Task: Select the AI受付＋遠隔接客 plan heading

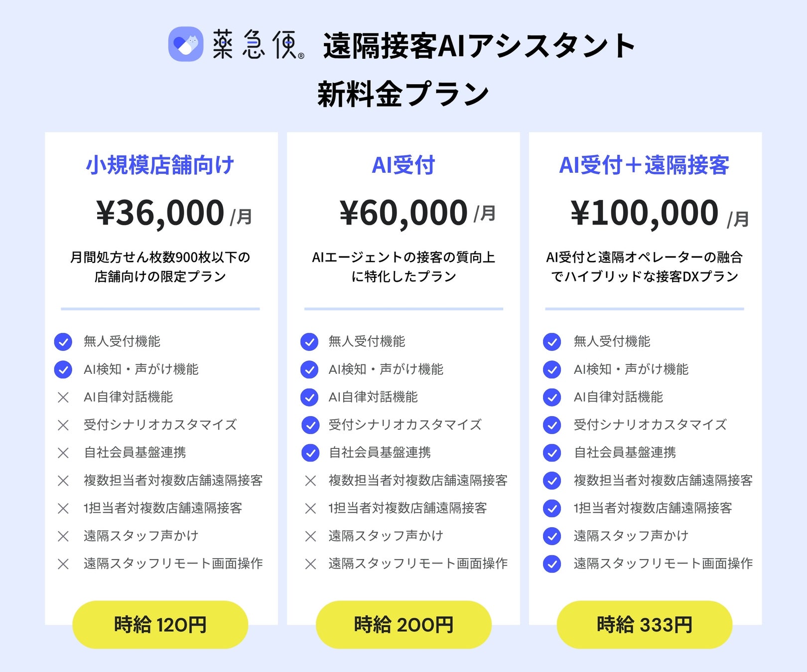Action: tap(644, 165)
